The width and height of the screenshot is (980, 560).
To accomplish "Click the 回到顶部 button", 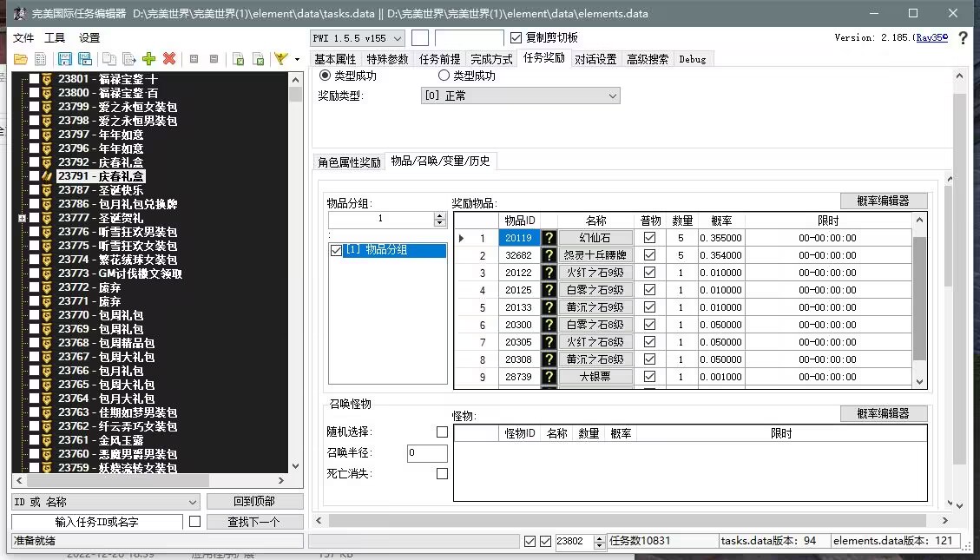I will [x=254, y=501].
